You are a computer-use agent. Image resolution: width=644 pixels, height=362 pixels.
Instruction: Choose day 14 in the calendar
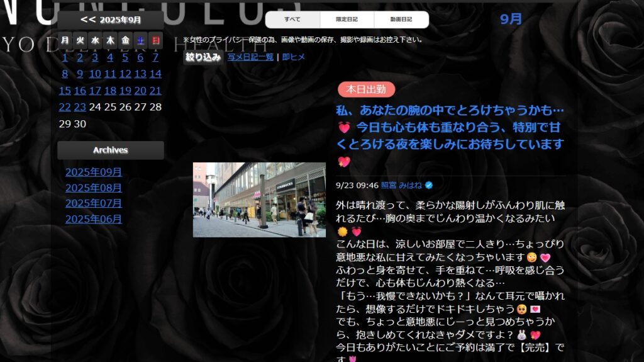coord(155,74)
